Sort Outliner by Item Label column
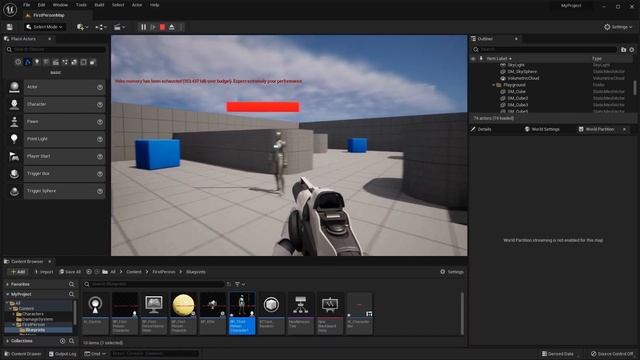The height and width of the screenshot is (360, 640). coord(499,59)
